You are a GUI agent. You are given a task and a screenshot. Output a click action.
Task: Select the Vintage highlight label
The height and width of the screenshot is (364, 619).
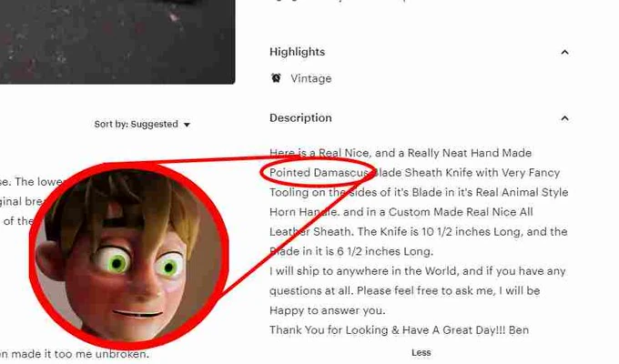[x=311, y=78]
